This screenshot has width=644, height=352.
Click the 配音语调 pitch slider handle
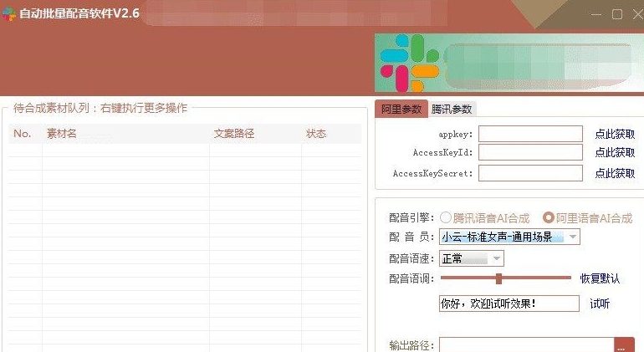498,278
